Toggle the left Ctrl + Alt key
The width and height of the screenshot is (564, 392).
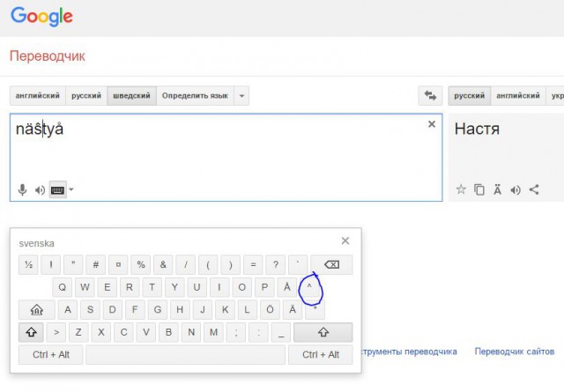pos(51,355)
